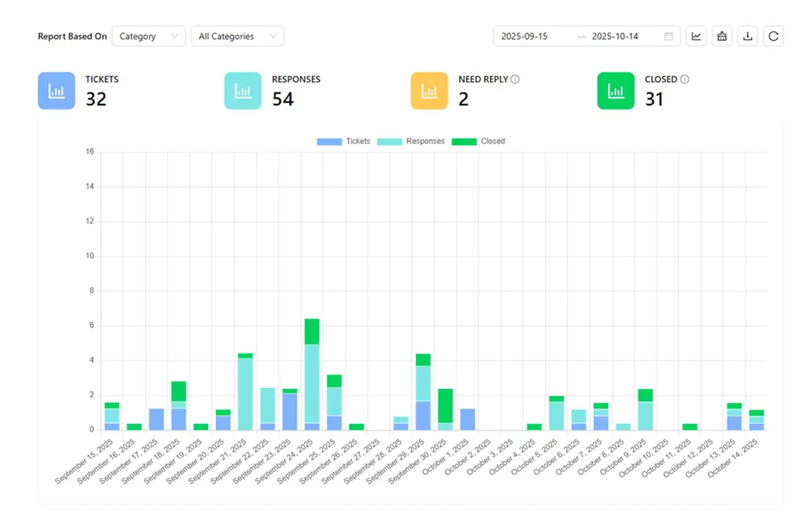Click the clear filters broom icon
The height and width of the screenshot is (518, 812).
click(722, 37)
